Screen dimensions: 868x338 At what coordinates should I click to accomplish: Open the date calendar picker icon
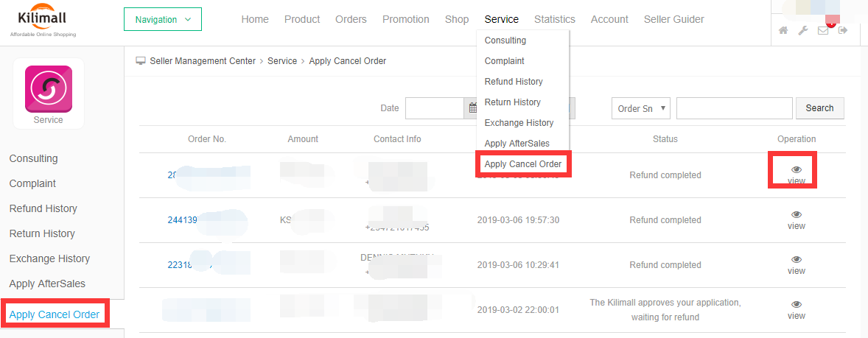(x=472, y=108)
